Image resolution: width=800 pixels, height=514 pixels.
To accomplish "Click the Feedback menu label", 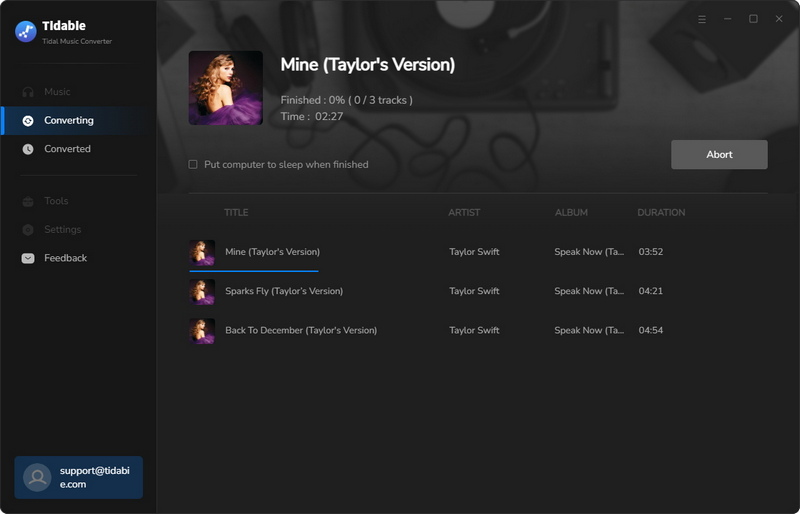I will [x=65, y=258].
